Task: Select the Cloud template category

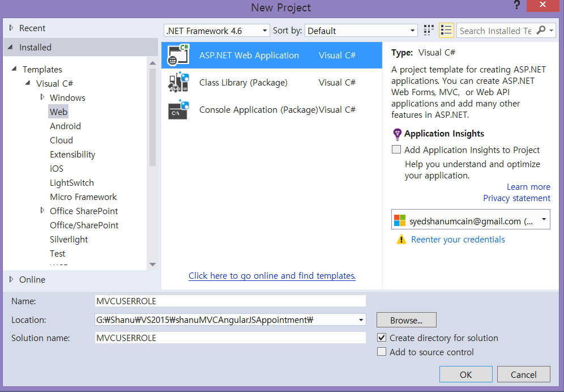Action: coord(61,140)
